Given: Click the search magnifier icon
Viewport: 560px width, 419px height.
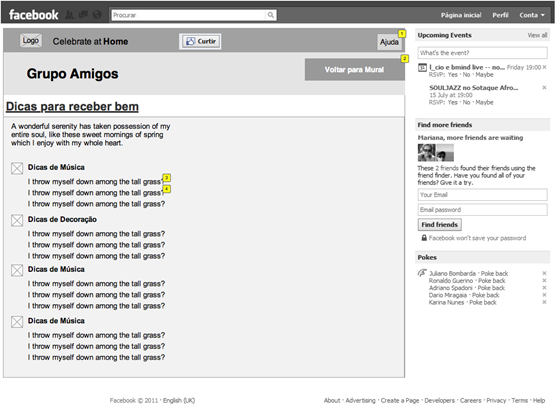Looking at the screenshot, I should point(271,15).
